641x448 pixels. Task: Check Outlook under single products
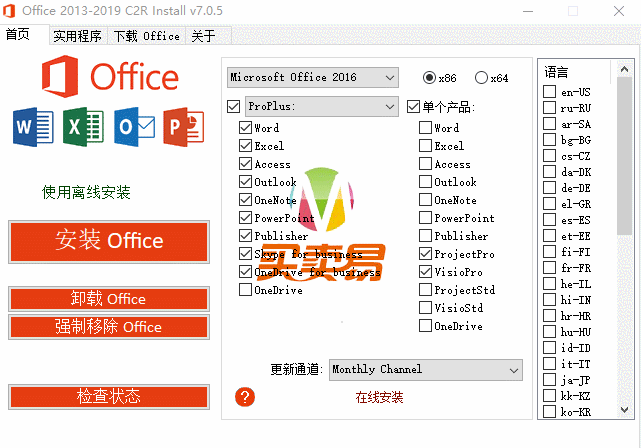pos(426,181)
